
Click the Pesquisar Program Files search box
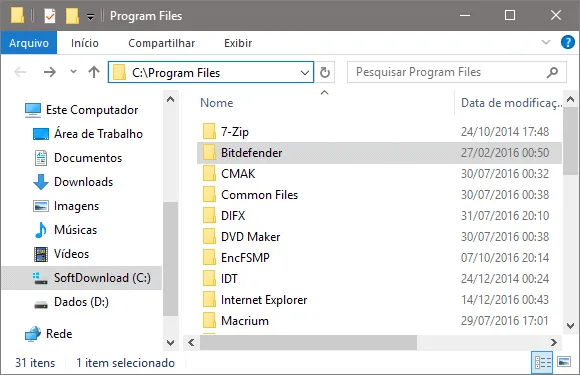(456, 72)
